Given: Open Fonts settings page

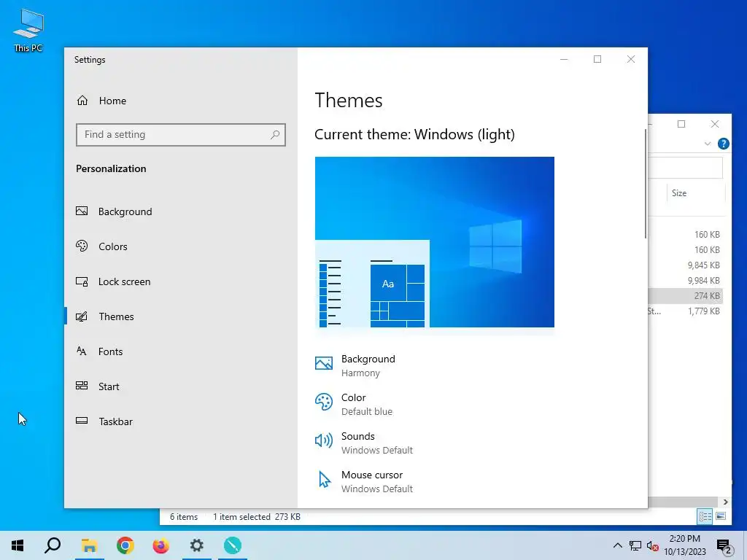Looking at the screenshot, I should pyautogui.click(x=99, y=351).
